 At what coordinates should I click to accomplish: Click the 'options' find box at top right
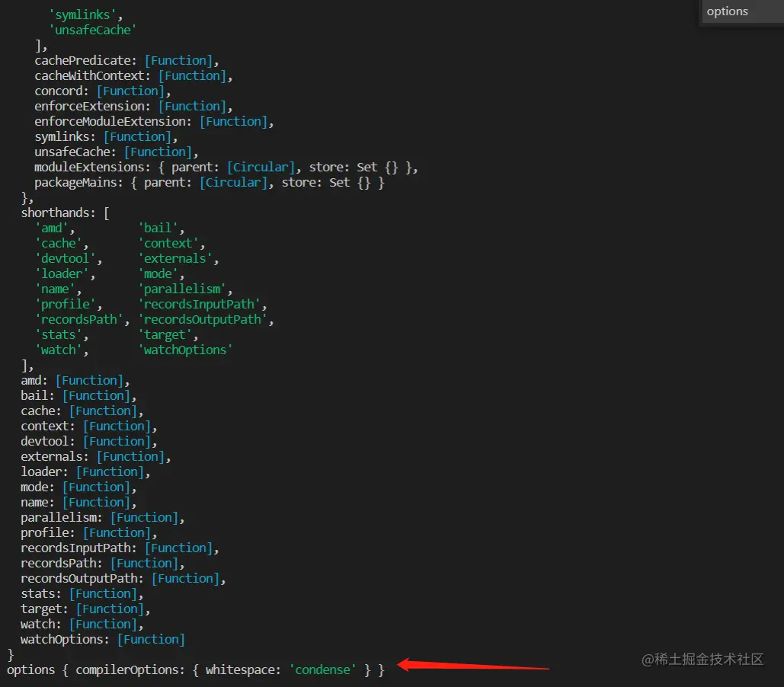[743, 11]
